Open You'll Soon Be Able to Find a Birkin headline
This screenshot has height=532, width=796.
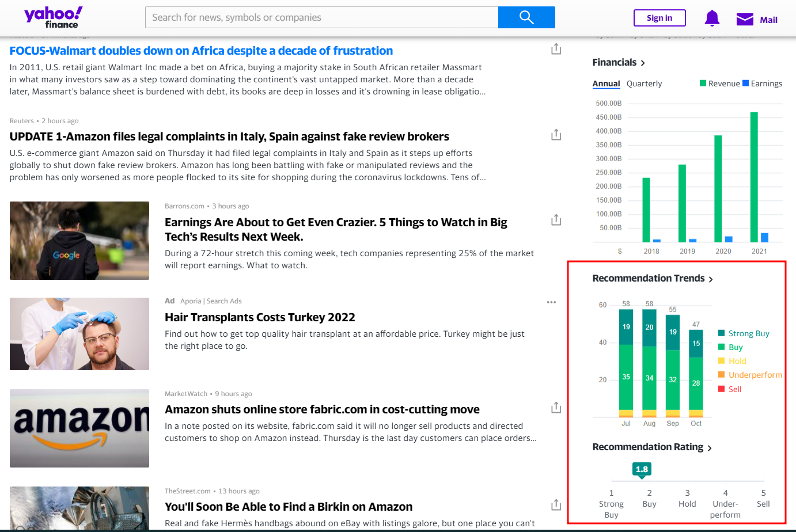click(x=289, y=507)
